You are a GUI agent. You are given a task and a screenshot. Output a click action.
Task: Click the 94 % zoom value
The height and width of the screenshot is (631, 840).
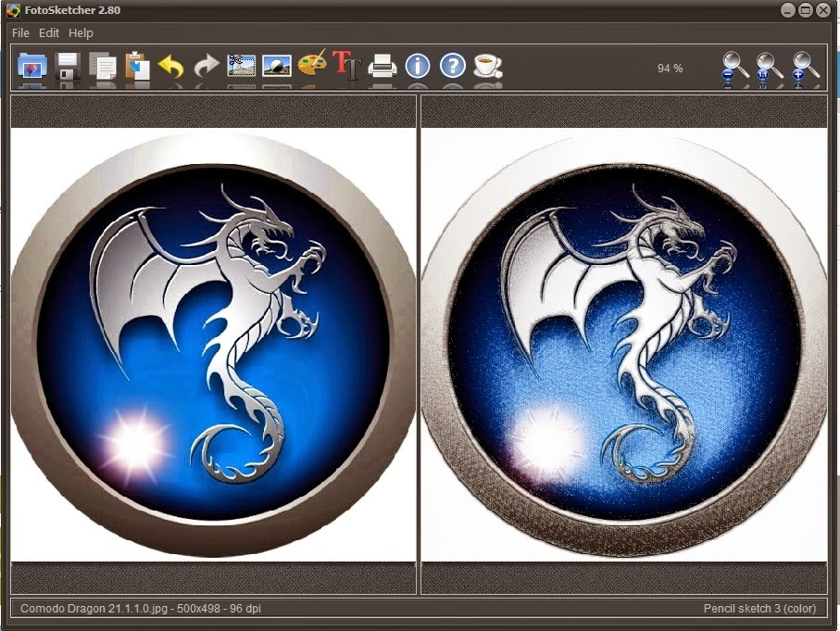click(671, 68)
